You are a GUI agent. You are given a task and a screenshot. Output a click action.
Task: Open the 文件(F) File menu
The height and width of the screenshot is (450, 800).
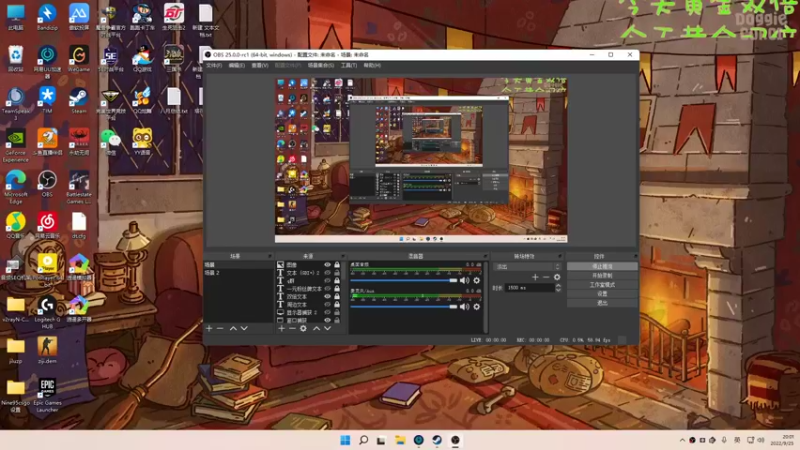pos(214,65)
